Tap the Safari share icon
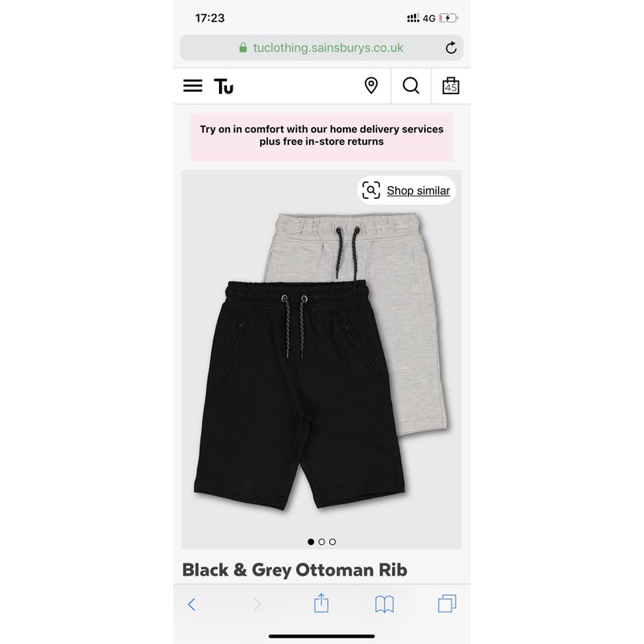Viewport: 644px width, 644px height. point(321,603)
